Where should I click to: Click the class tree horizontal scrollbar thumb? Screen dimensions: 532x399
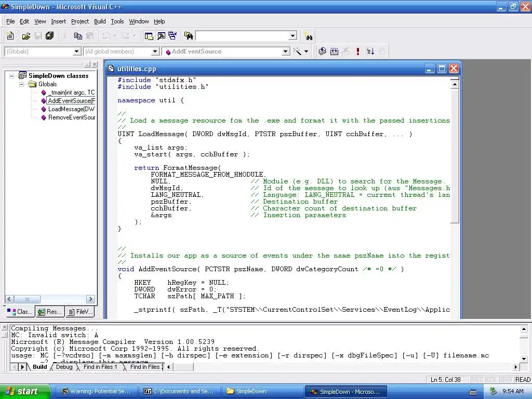tap(27, 299)
